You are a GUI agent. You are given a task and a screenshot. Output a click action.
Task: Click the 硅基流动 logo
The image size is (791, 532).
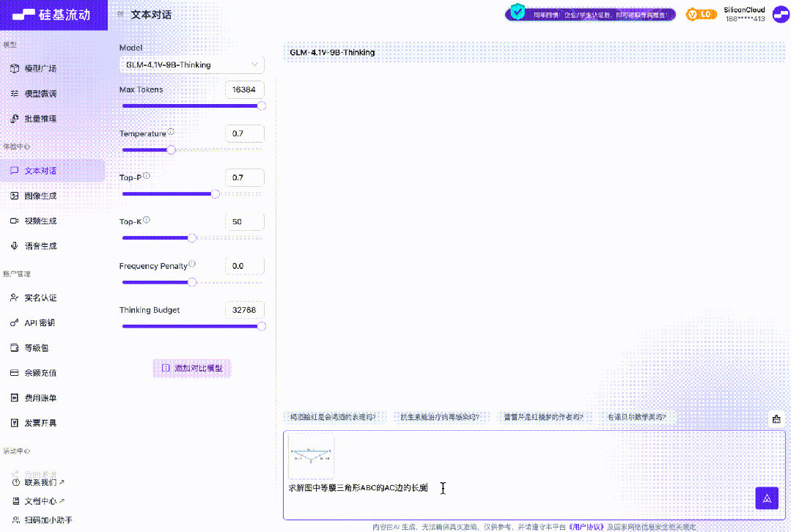[51, 15]
